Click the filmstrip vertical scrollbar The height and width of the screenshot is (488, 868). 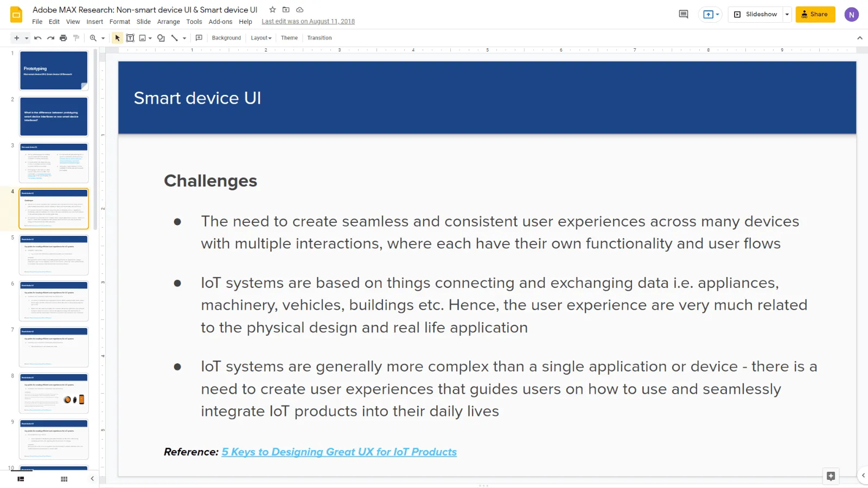coord(95,140)
